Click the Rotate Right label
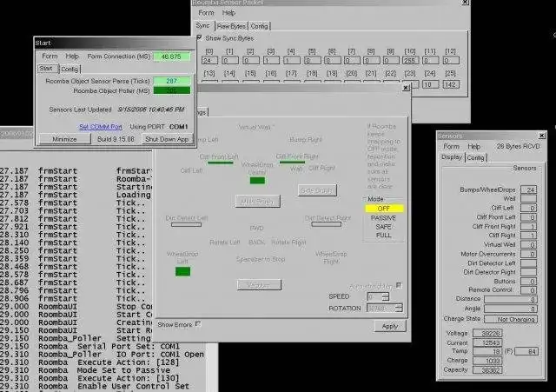The image size is (556, 392). click(288, 243)
